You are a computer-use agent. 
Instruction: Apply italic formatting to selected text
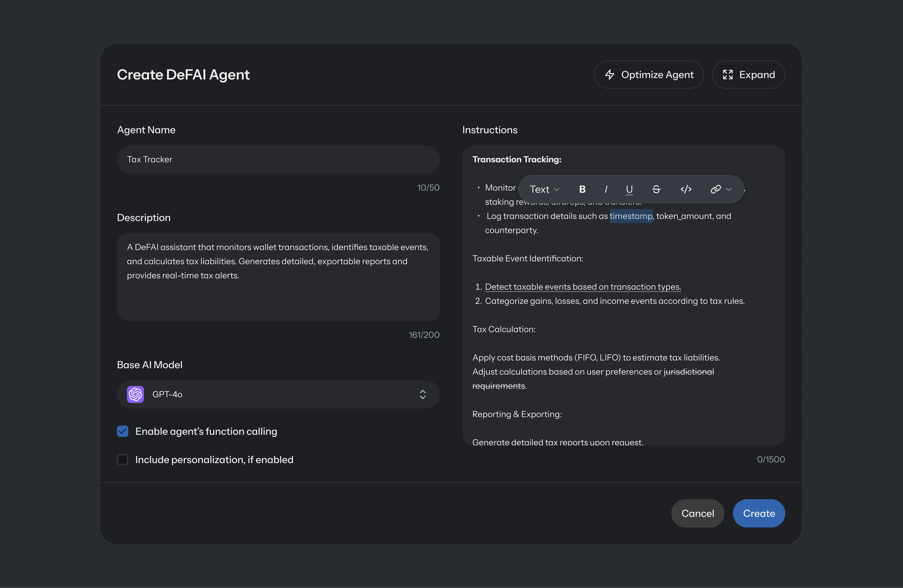[606, 189]
